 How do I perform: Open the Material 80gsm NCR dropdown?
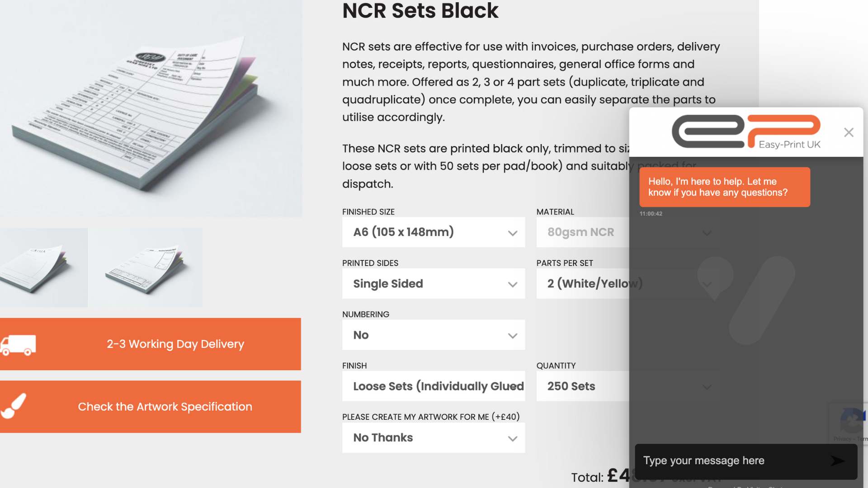582,232
